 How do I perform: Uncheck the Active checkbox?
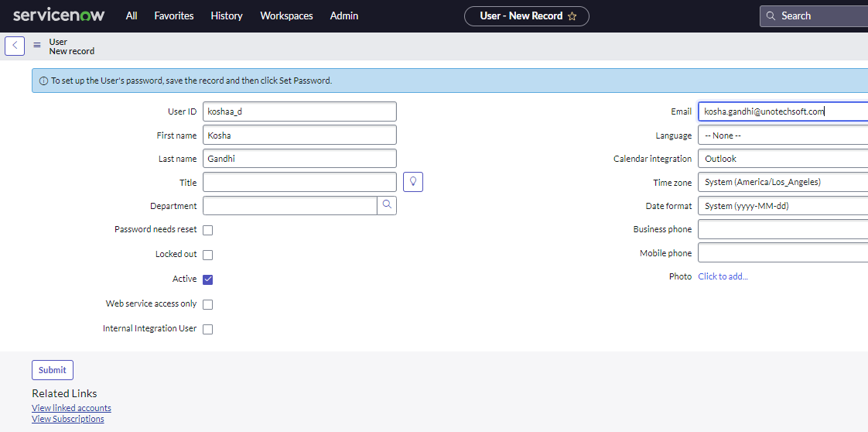[207, 279]
